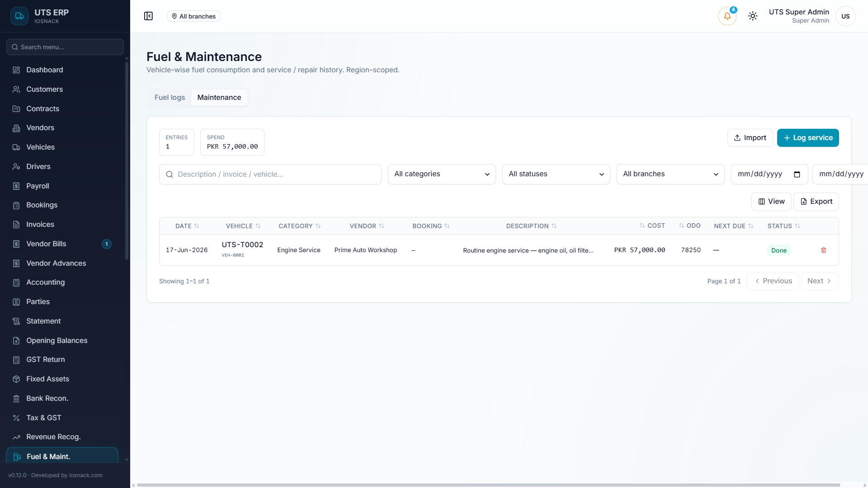Screen dimensions: 868x488
Task: Click the Invoices sidebar icon
Action: click(x=16, y=225)
